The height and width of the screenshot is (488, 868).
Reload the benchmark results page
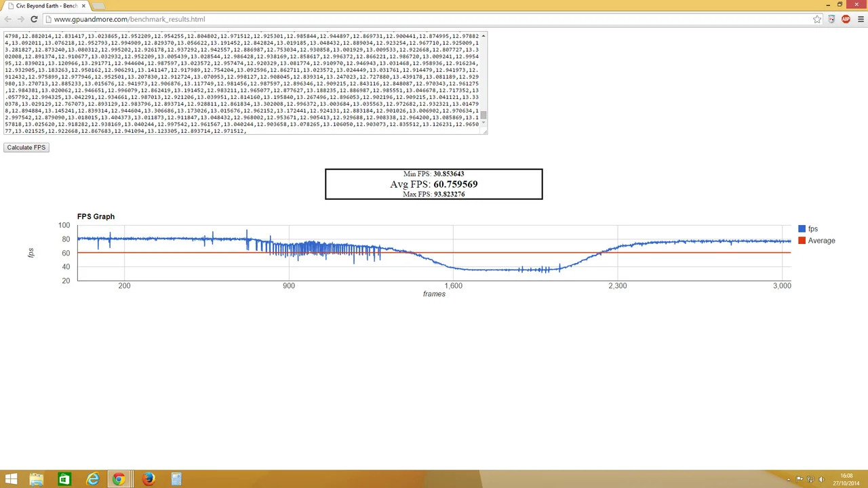[x=34, y=19]
